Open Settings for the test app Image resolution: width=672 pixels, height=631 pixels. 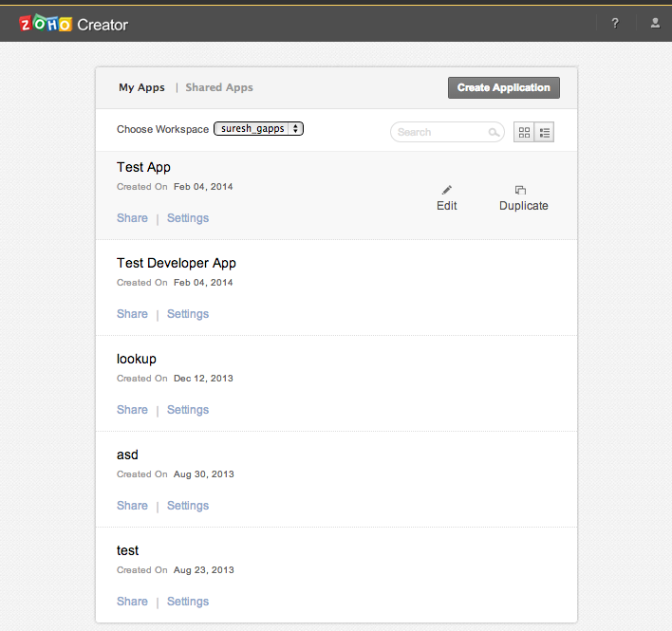pyautogui.click(x=188, y=602)
